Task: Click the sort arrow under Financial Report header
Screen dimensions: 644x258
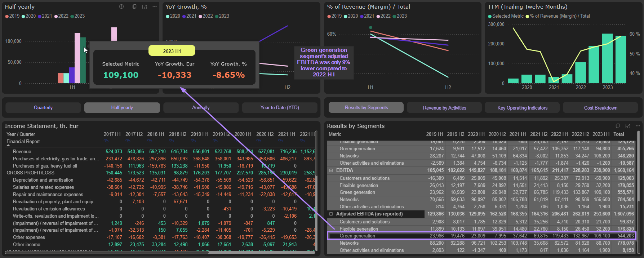Action: 8,146
